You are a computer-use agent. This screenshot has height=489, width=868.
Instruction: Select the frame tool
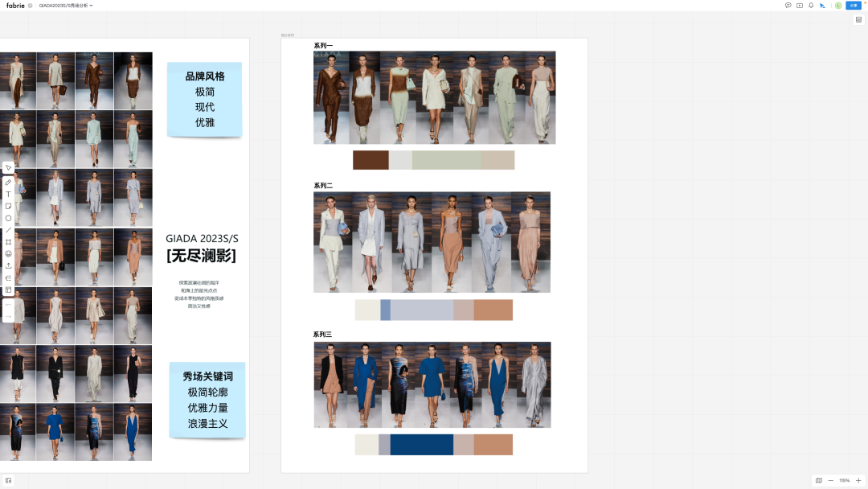point(8,242)
